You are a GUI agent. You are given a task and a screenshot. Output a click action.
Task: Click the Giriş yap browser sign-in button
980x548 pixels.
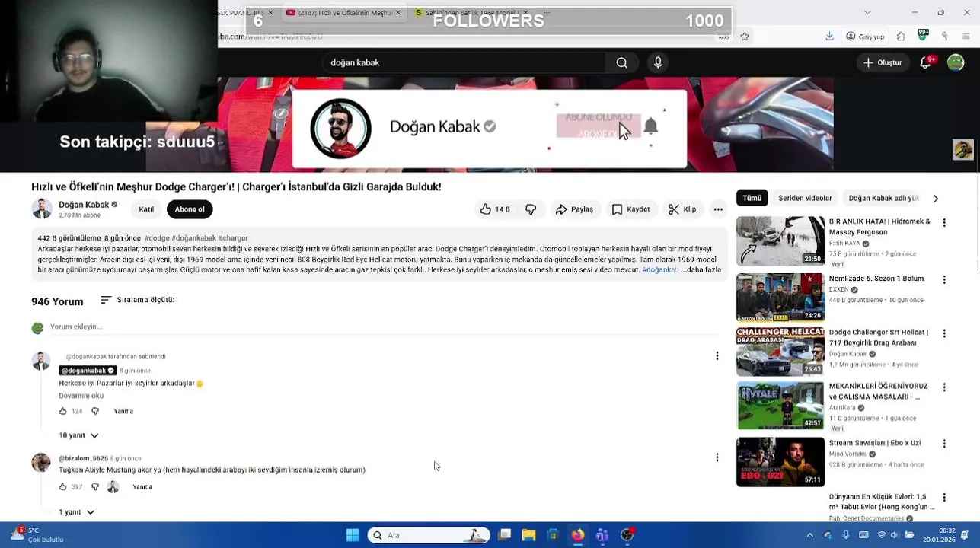[866, 36]
